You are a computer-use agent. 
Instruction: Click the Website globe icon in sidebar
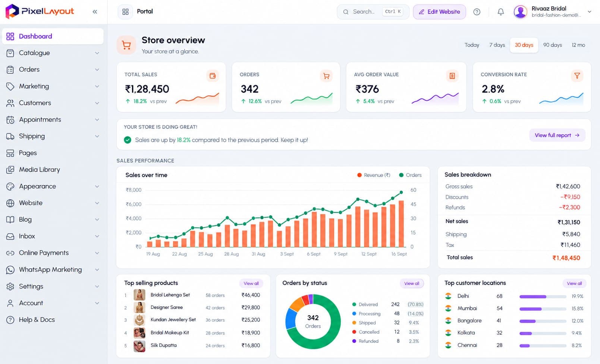coord(10,203)
